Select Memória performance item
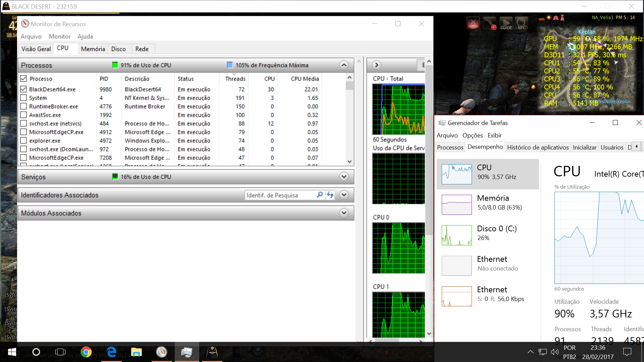Viewport: 644px width, 362px height. point(488,204)
